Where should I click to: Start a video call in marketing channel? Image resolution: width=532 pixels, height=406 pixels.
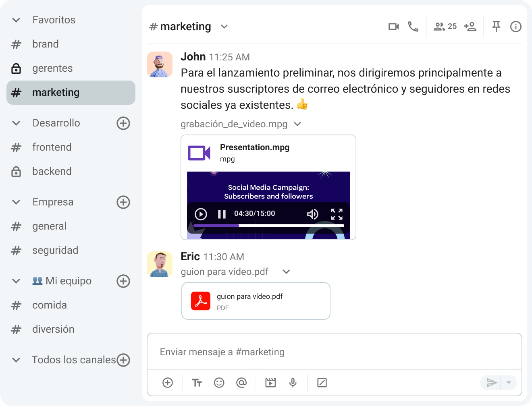393,27
